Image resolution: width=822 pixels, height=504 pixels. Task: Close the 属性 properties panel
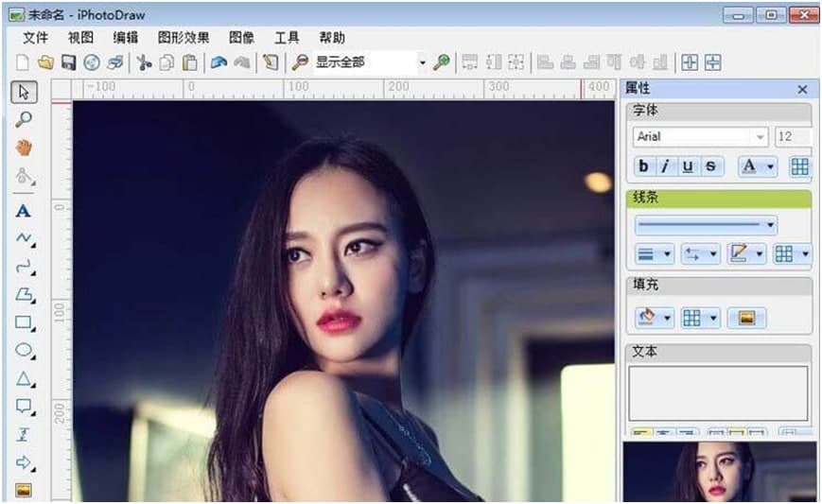tap(802, 90)
